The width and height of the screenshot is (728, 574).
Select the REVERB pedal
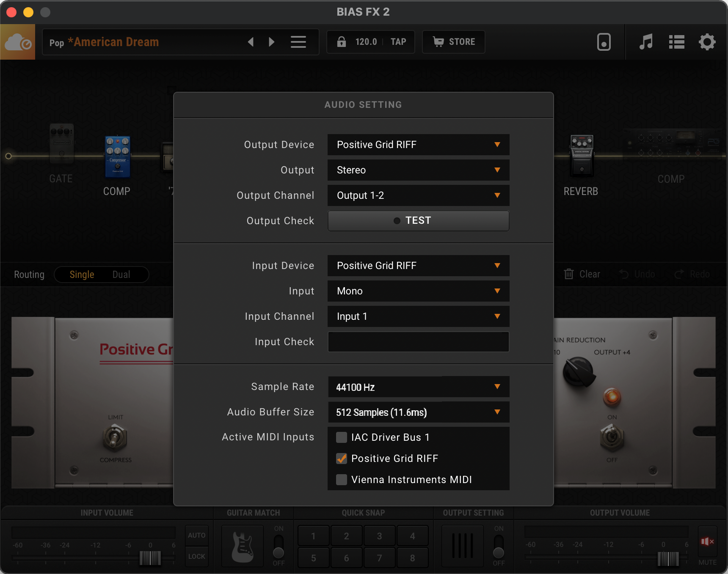[582, 155]
